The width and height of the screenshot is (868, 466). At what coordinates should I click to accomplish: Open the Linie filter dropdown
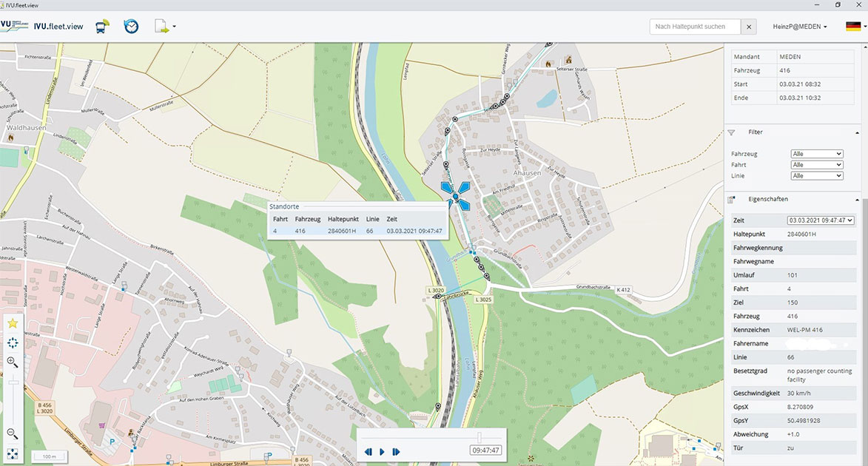816,176
